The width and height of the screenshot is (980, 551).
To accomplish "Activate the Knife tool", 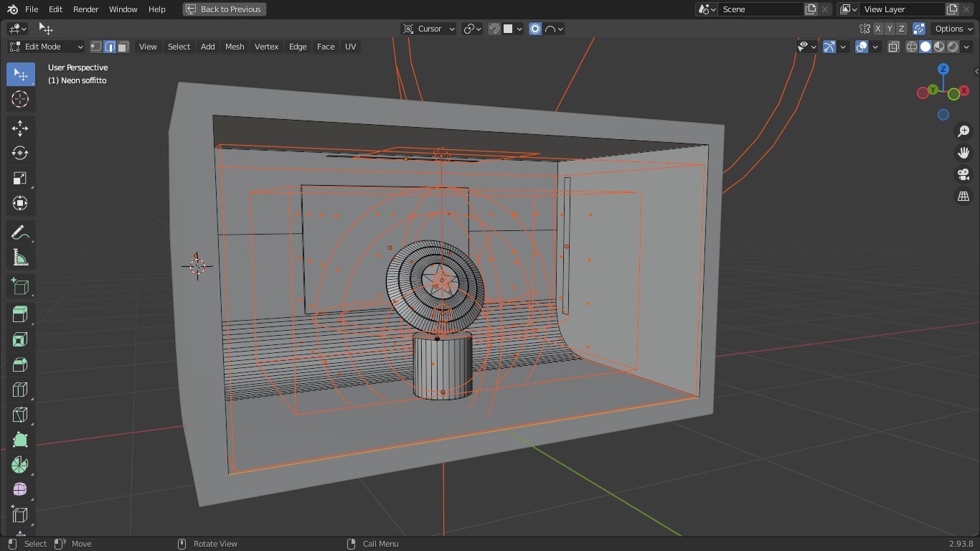I will click(x=20, y=415).
